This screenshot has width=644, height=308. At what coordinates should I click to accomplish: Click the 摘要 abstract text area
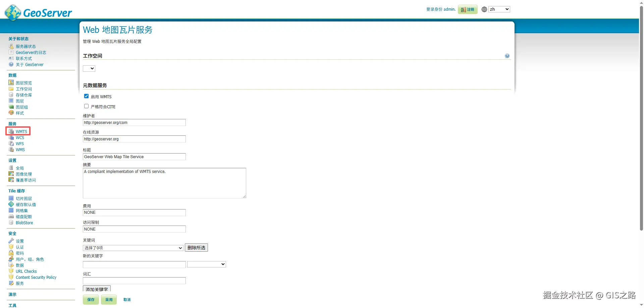coord(164,183)
